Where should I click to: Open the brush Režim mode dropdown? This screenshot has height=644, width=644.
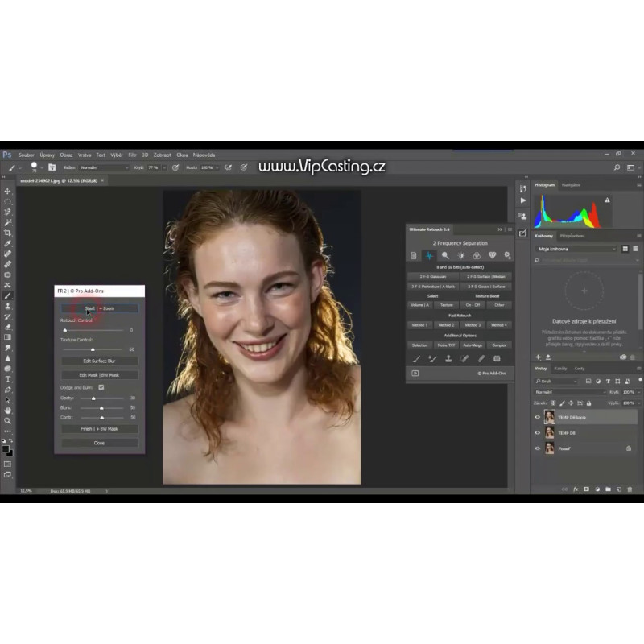(x=103, y=167)
